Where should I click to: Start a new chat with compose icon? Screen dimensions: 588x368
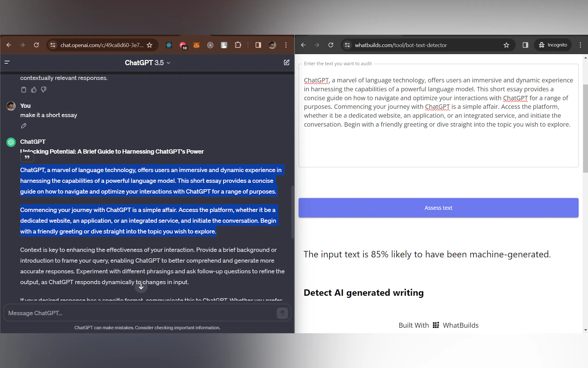pyautogui.click(x=287, y=63)
